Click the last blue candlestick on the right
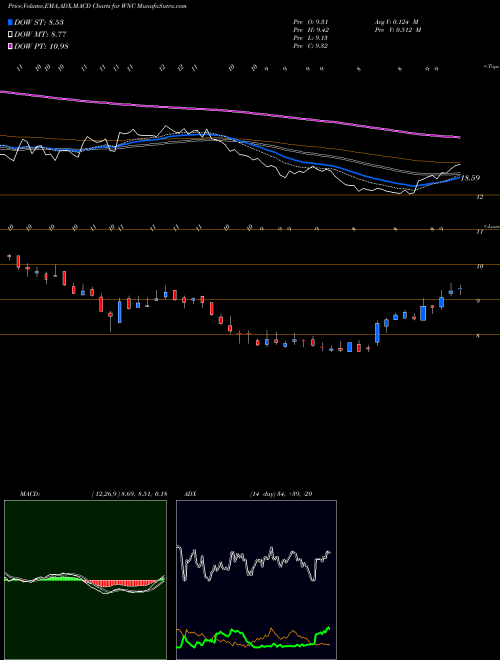This screenshot has height=660, width=500. [460, 289]
